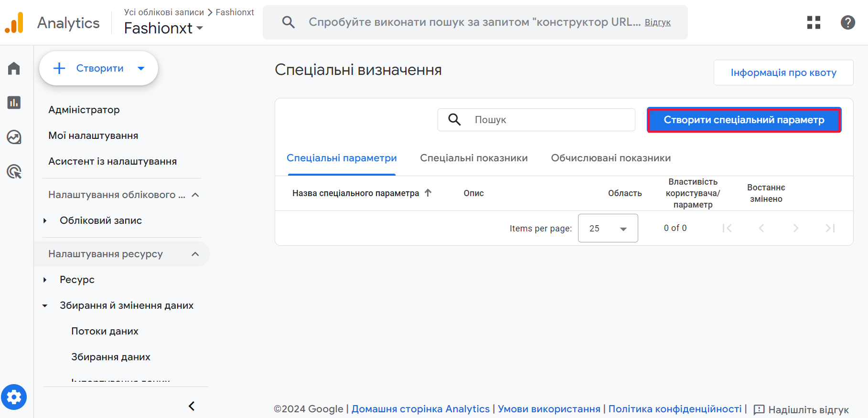Open Домашня сторінка Analytics link
The image size is (868, 418).
(421, 409)
